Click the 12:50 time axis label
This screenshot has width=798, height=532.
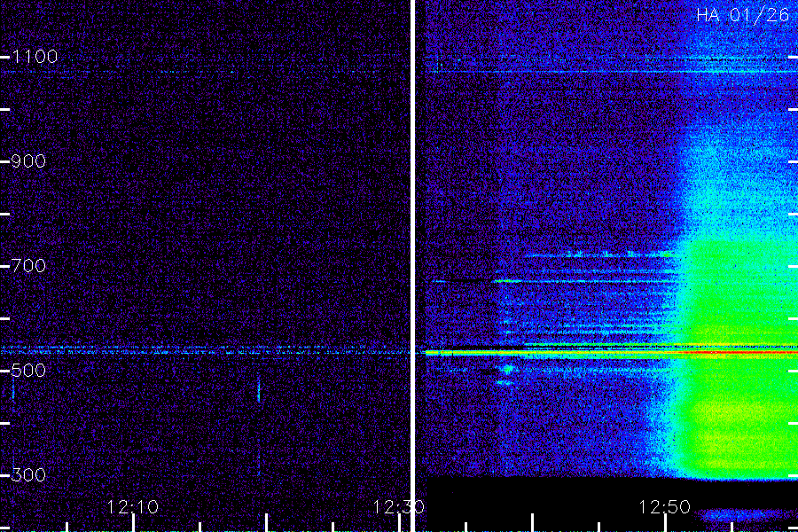664,506
